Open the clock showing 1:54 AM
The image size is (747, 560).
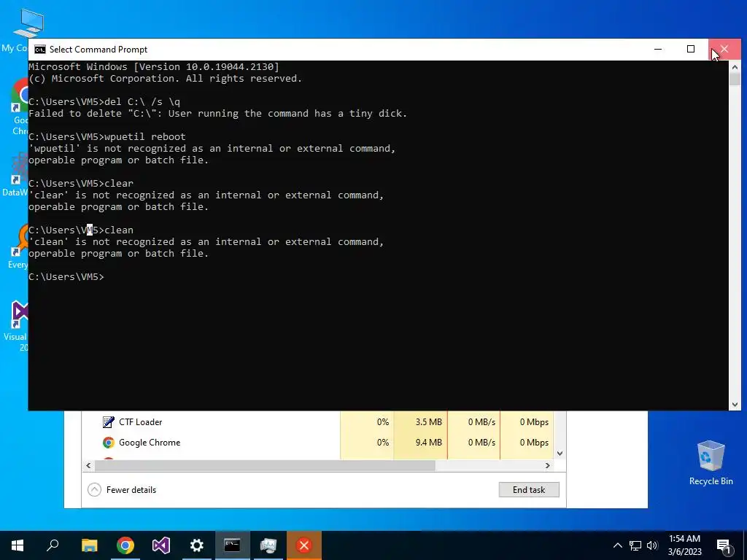[684, 545]
